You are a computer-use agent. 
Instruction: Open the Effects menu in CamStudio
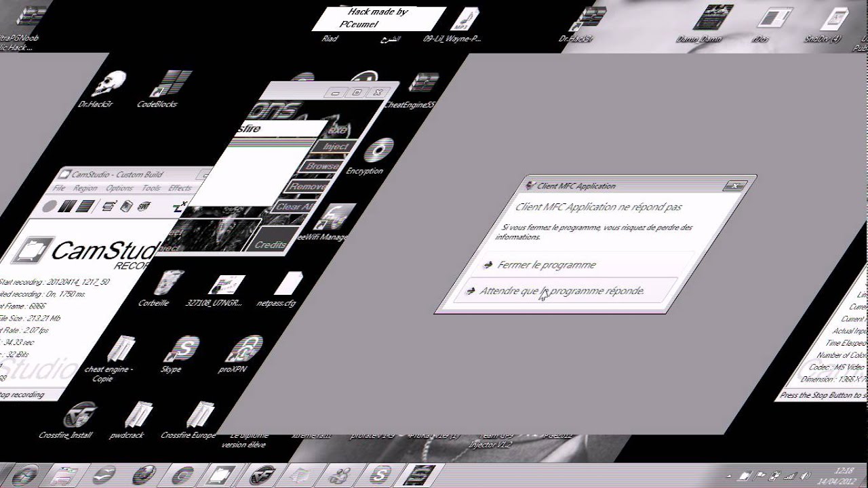pyautogui.click(x=180, y=188)
